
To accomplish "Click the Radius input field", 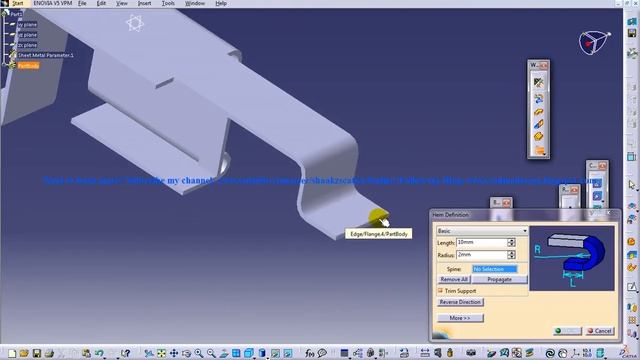I will [482, 255].
